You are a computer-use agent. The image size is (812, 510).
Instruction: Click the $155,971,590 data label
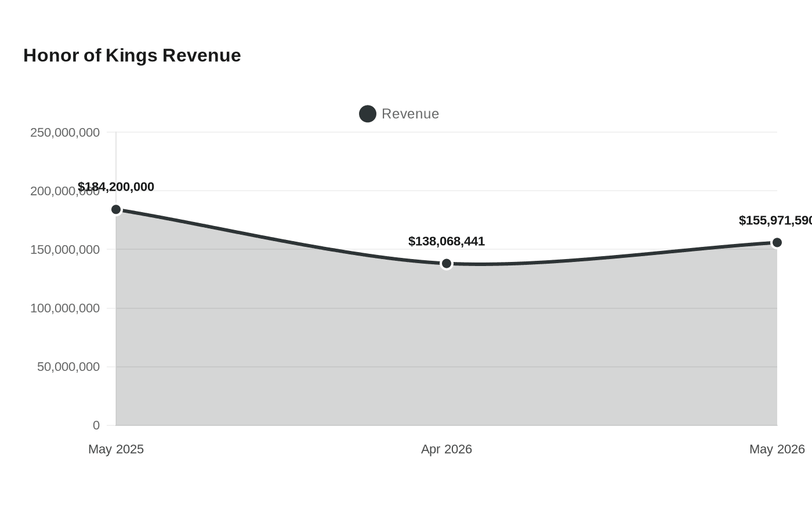pos(775,220)
